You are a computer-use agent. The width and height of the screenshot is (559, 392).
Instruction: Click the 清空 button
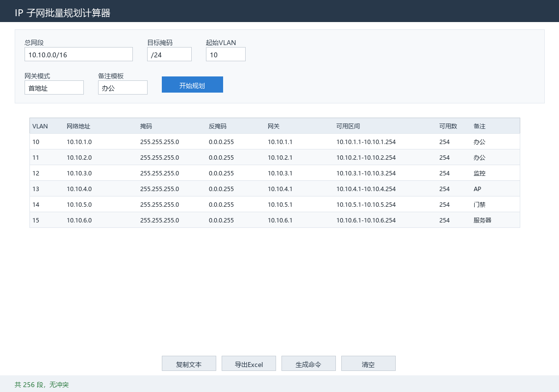pyautogui.click(x=368, y=364)
